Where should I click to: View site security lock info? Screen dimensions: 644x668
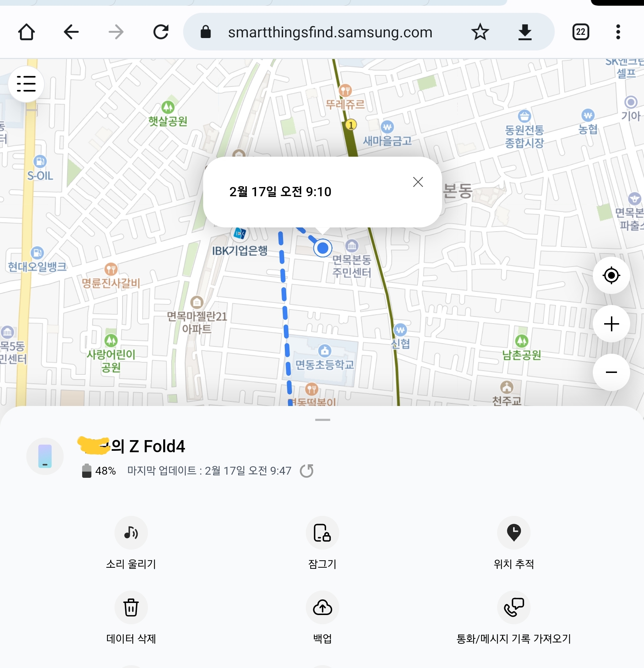pyautogui.click(x=206, y=32)
